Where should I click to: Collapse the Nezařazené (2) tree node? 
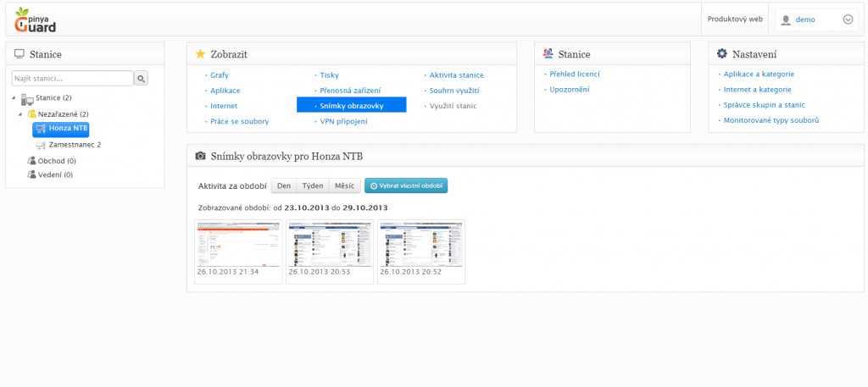click(x=20, y=114)
